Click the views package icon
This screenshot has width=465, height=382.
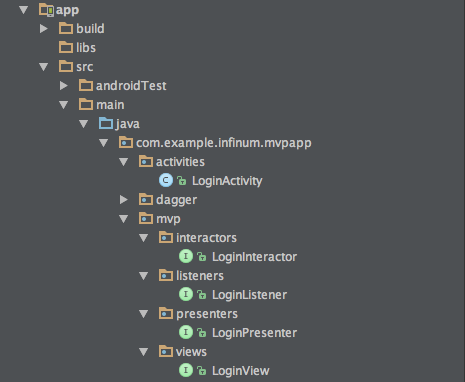[166, 351]
